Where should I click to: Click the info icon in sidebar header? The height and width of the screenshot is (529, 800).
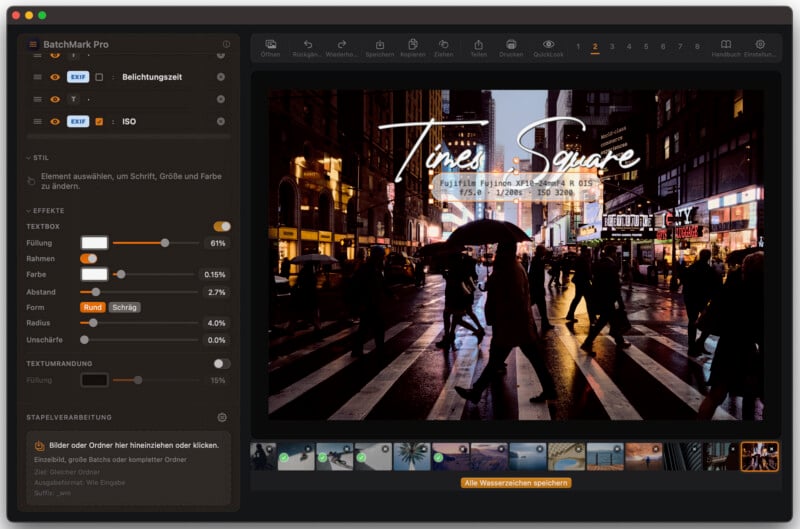coord(226,44)
